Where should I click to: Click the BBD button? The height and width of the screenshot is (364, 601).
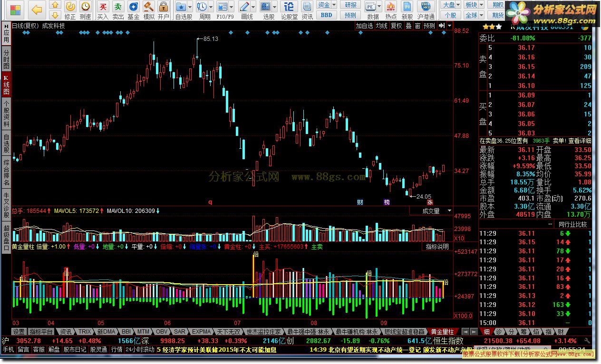(326, 15)
